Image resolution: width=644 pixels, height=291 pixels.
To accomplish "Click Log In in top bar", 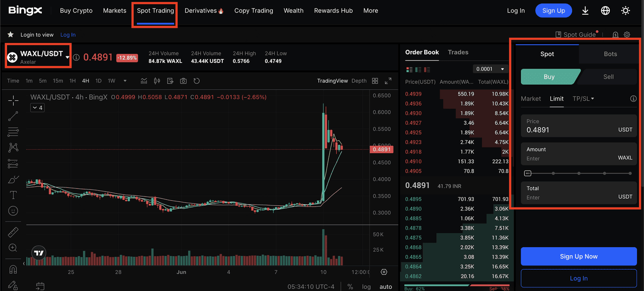I will click(x=516, y=11).
